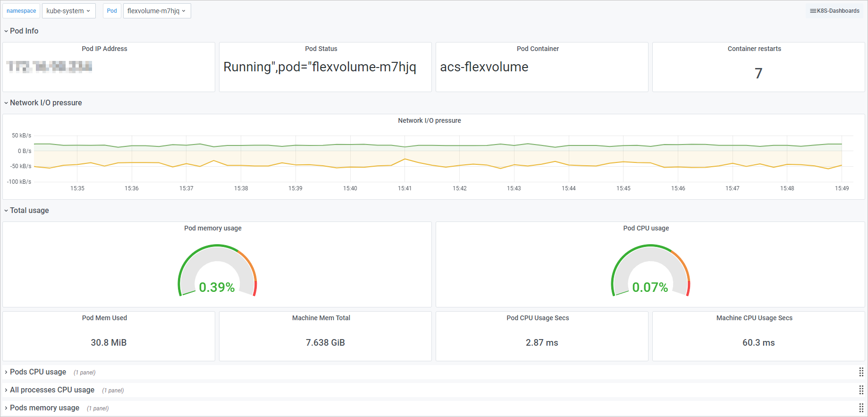Click the (1 panel) text of Pods memory usage
Viewport: 868px width, 417px height.
click(x=98, y=408)
